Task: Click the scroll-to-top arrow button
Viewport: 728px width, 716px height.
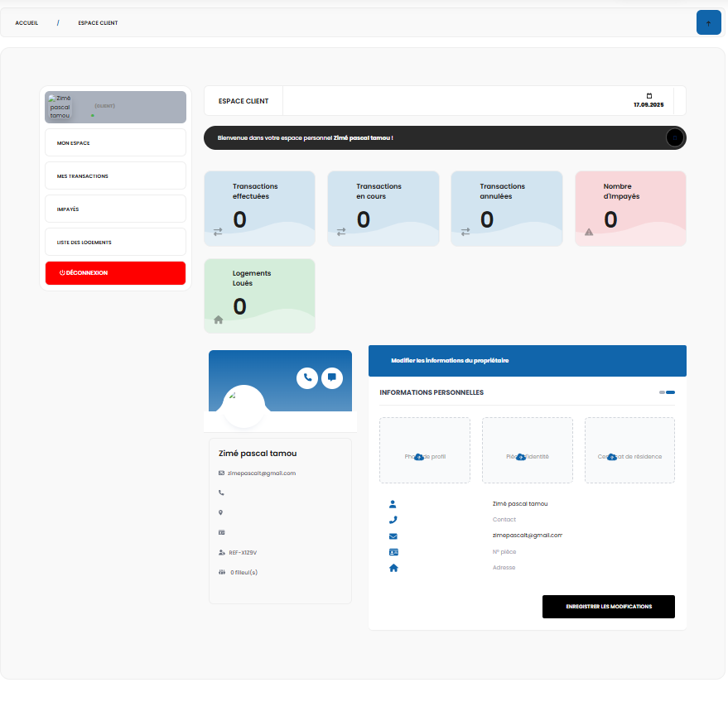Action: (708, 22)
